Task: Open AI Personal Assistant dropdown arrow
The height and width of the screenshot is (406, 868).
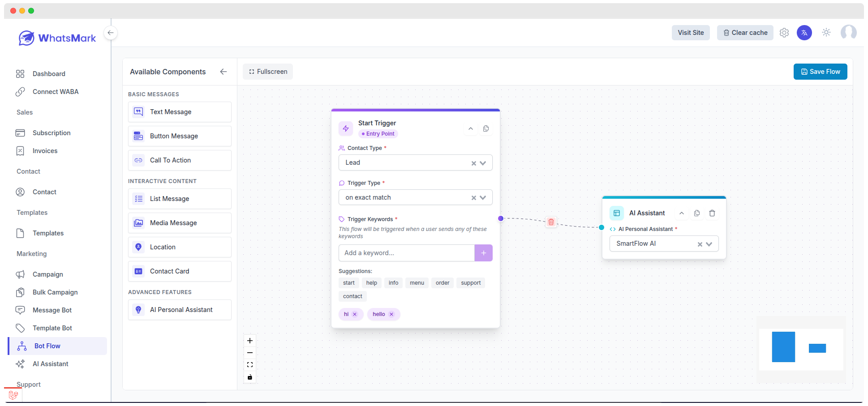Action: (709, 244)
